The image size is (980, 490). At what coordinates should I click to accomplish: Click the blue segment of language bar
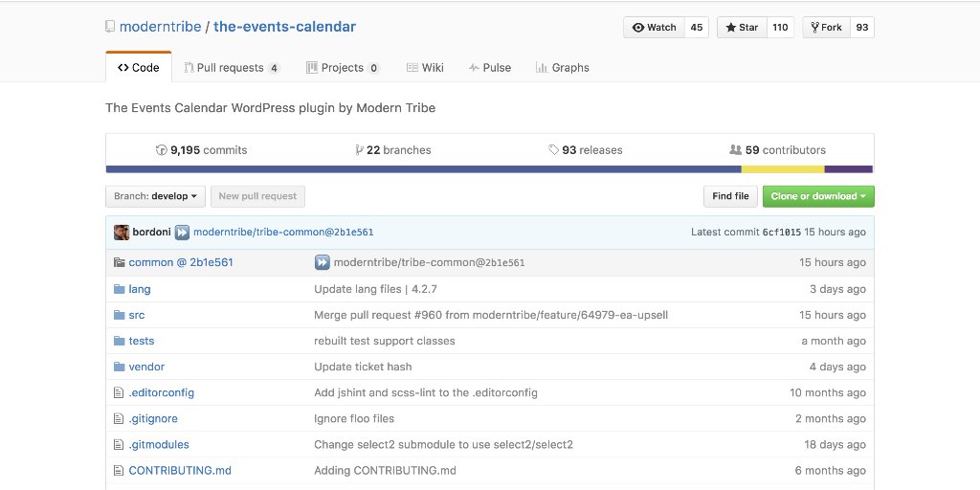pos(424,169)
